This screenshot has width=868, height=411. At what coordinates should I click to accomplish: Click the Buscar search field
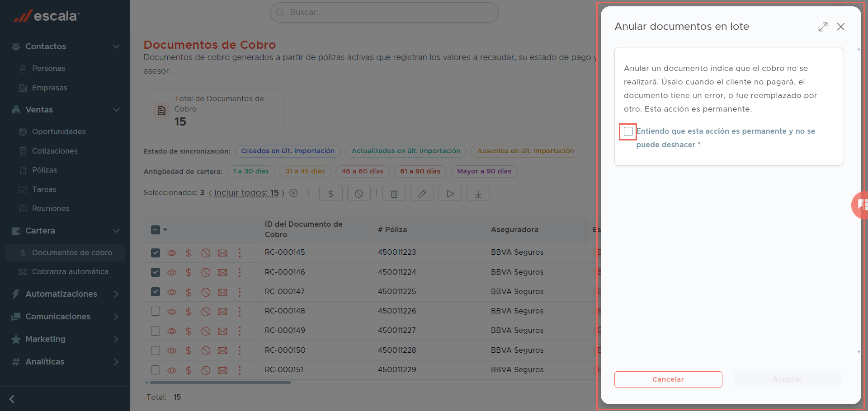(384, 12)
